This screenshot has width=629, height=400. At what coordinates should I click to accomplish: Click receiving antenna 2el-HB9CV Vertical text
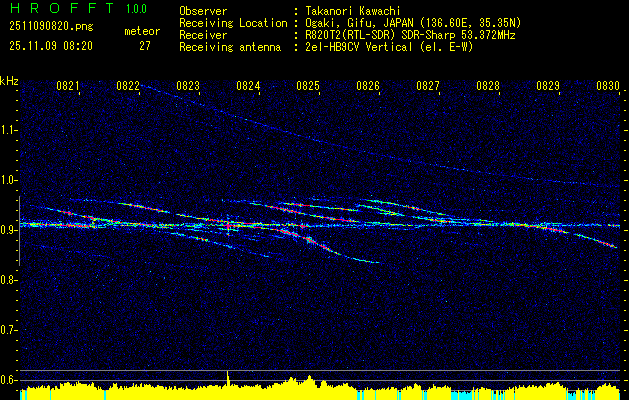pyautogui.click(x=389, y=47)
